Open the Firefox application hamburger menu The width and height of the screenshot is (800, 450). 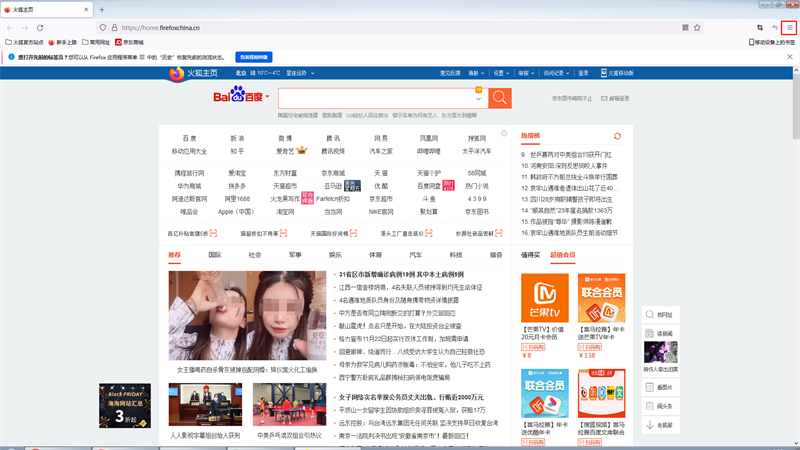[x=789, y=28]
